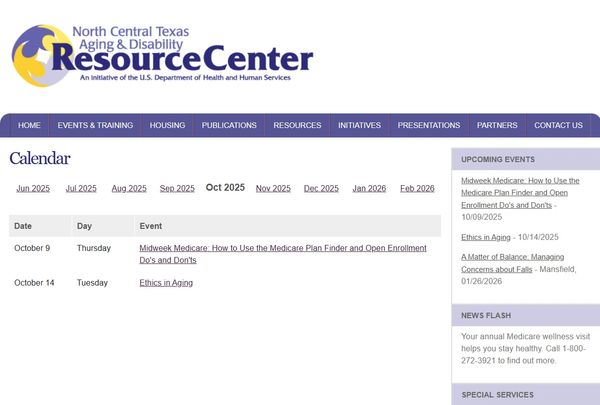Select the October 9 date cell

pos(32,248)
